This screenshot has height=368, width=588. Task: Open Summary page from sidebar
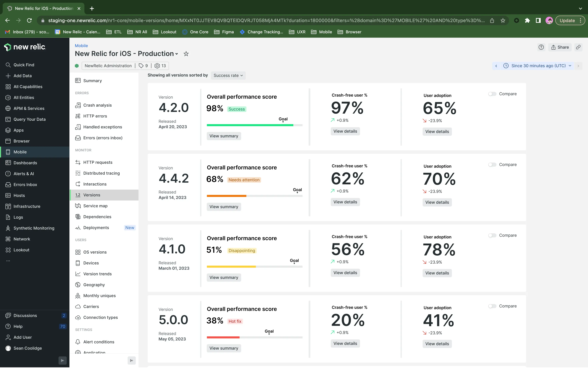click(x=92, y=81)
